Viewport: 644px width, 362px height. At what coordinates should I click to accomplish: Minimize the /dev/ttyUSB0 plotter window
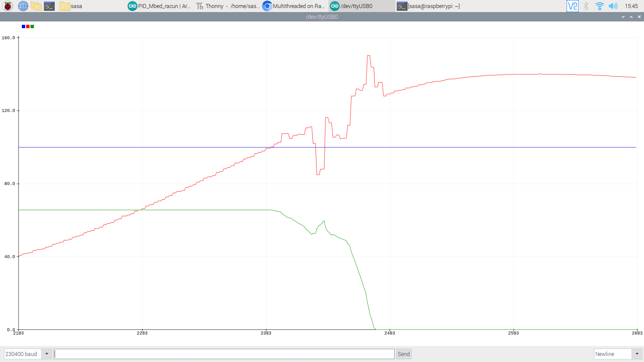pos(623,17)
